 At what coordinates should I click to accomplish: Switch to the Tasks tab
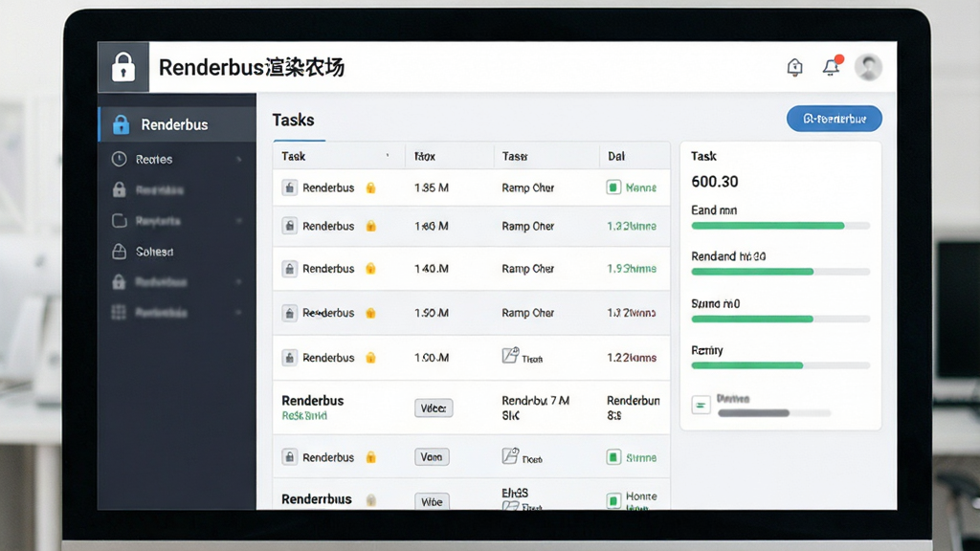click(293, 120)
